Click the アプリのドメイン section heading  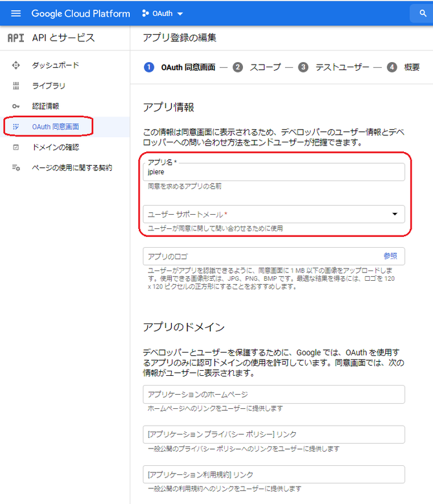click(x=184, y=327)
